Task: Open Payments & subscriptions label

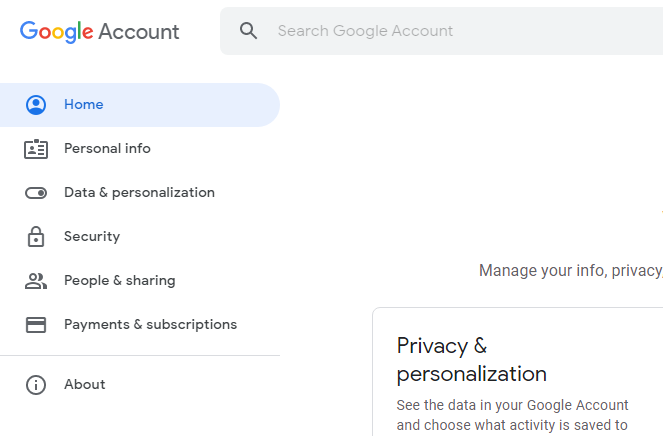Action: pos(151,324)
